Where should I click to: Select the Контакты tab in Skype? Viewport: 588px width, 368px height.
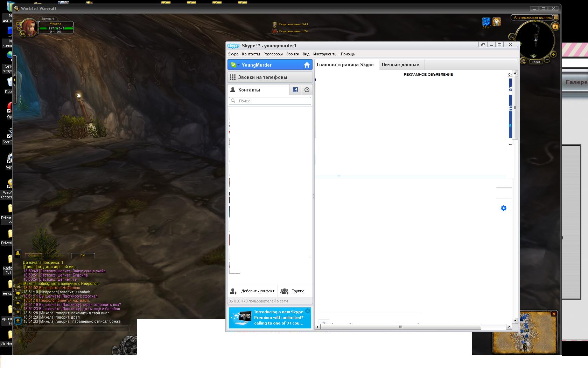[259, 90]
